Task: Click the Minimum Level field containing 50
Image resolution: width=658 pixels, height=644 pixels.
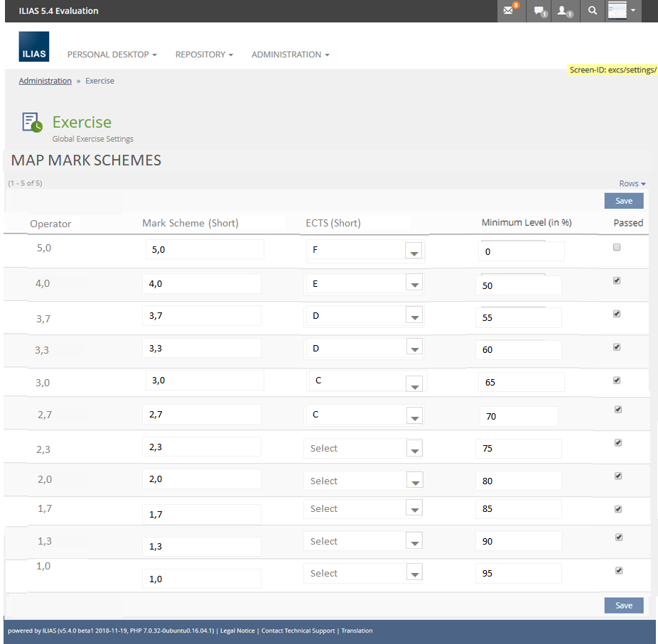Action: (x=518, y=285)
